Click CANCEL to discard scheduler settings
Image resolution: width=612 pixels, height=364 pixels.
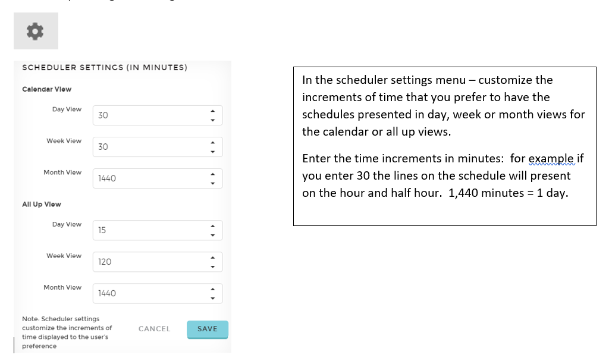coord(155,329)
